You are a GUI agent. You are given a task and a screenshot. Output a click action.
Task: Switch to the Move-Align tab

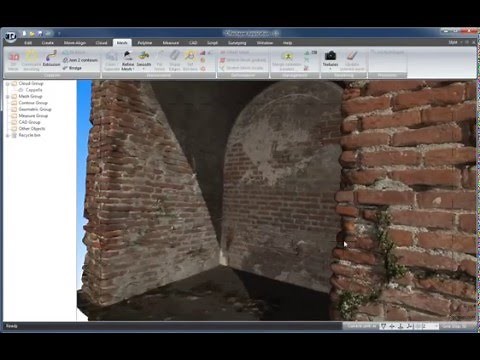(75, 43)
